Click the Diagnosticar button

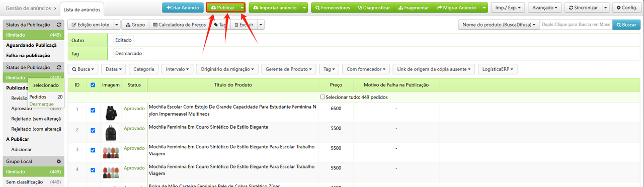pyautogui.click(x=373, y=8)
